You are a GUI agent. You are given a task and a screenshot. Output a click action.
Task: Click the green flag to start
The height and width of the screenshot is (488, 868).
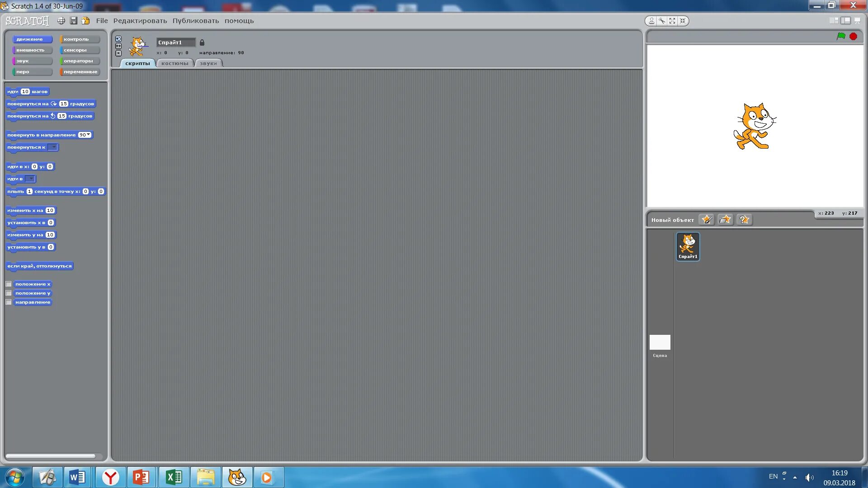tap(841, 36)
